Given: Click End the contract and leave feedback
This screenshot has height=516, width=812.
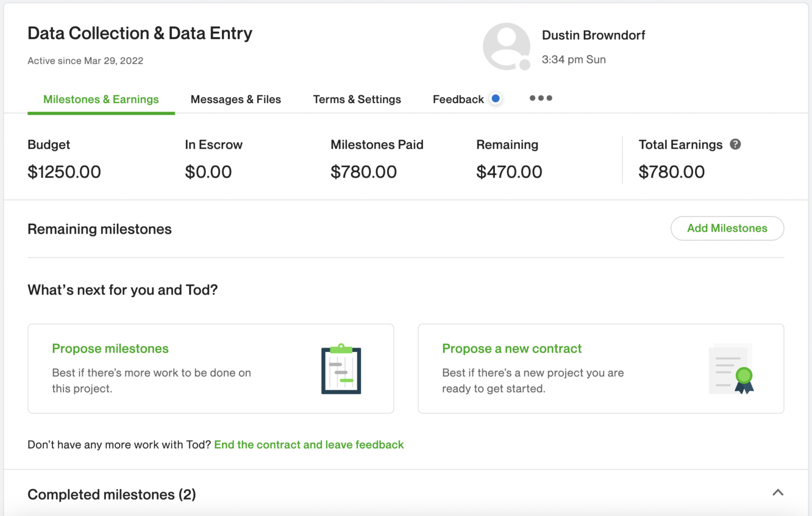Looking at the screenshot, I should [x=309, y=445].
